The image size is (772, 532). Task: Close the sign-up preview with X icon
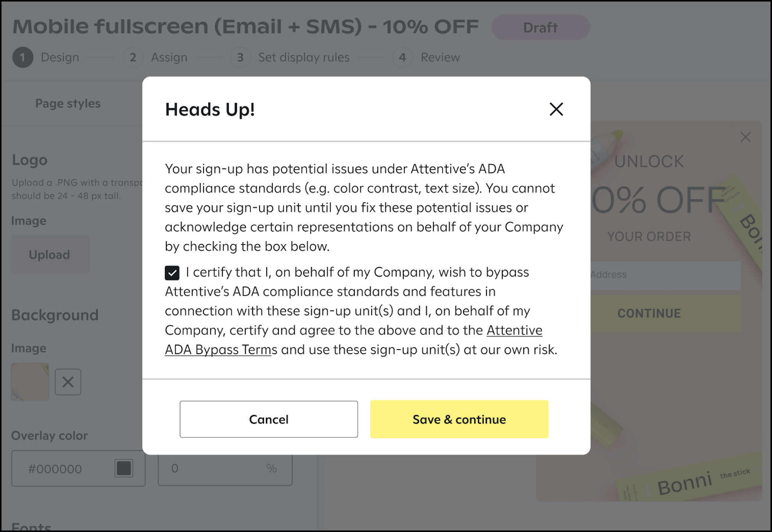pos(745,137)
